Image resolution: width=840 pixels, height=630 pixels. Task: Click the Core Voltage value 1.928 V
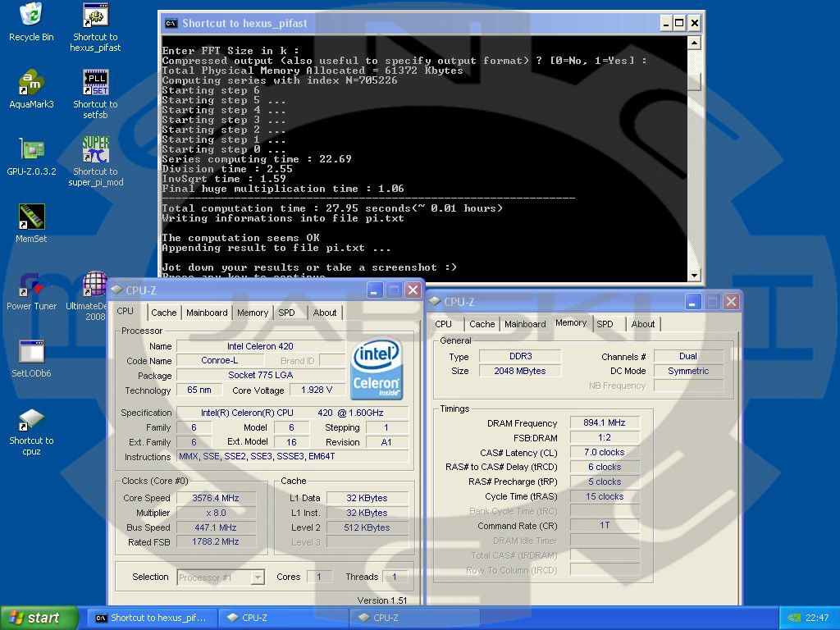click(x=317, y=390)
